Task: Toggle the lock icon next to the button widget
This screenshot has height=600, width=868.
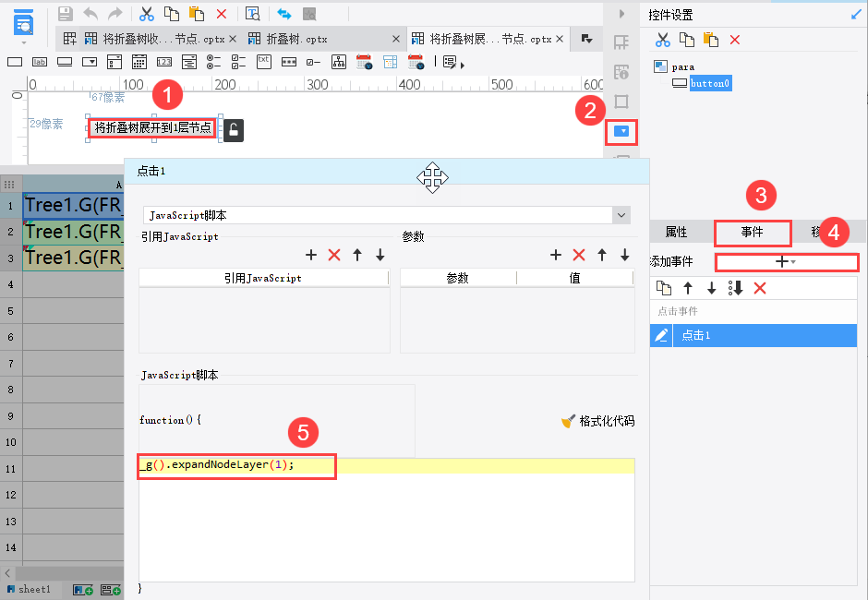Action: 234,130
